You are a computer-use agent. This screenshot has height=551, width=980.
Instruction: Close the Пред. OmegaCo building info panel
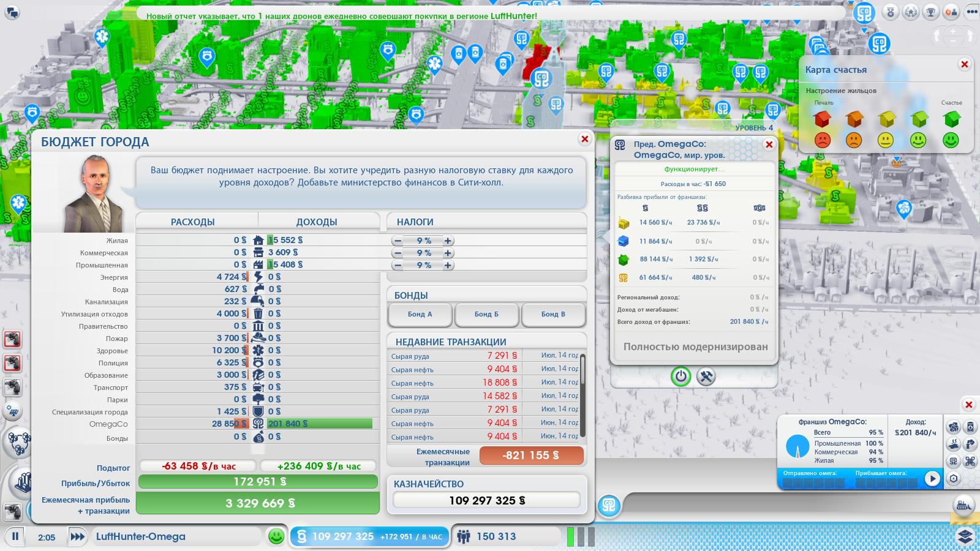769,144
